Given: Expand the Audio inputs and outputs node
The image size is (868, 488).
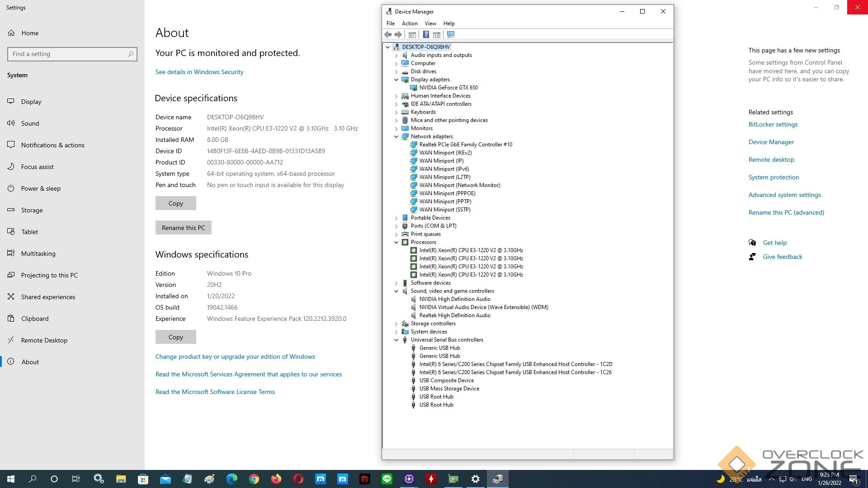Looking at the screenshot, I should (396, 56).
